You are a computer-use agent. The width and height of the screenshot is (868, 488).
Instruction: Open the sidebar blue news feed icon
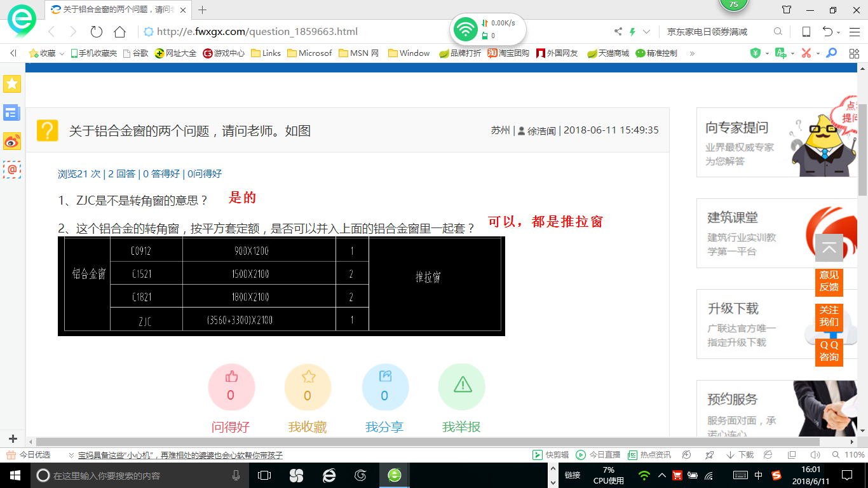(x=11, y=113)
